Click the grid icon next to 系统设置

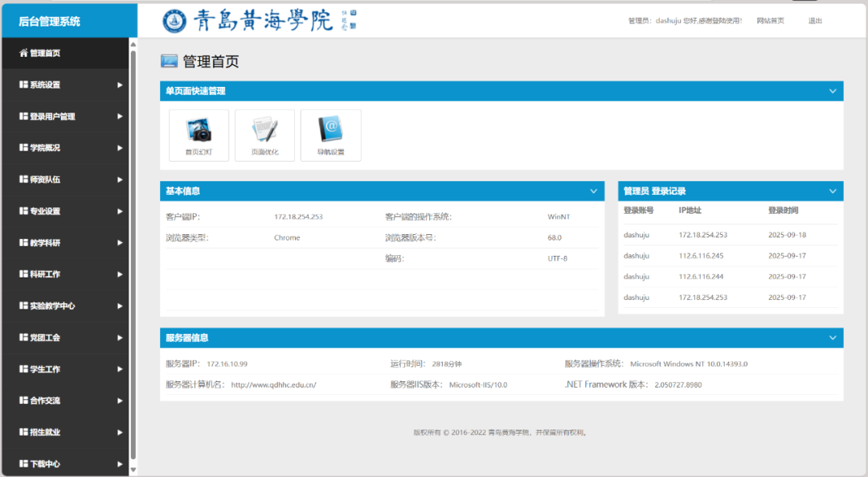tap(23, 84)
